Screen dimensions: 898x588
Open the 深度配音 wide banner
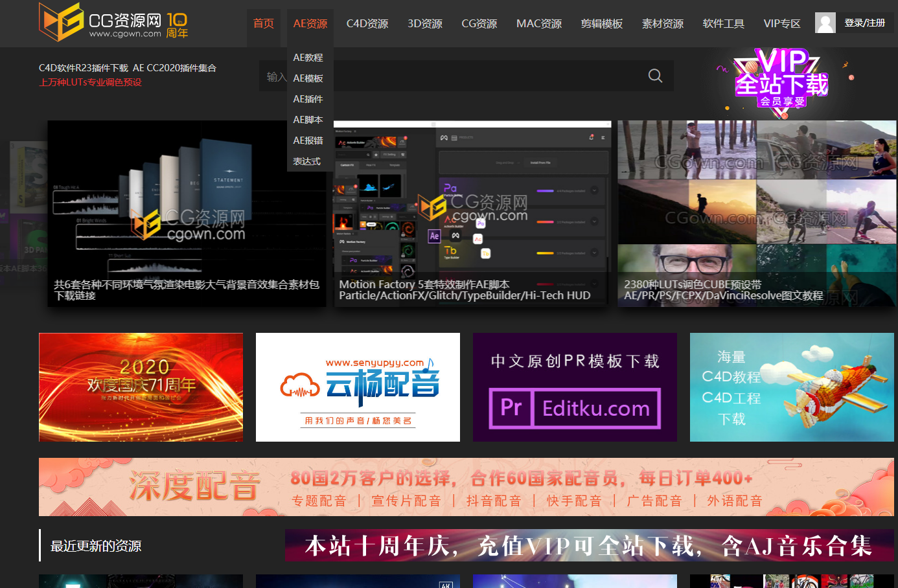tap(466, 487)
